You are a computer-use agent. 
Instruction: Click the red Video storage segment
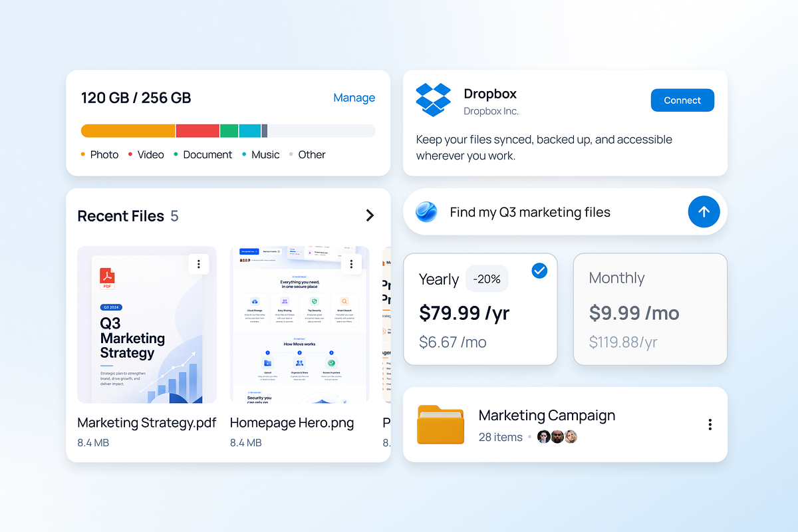click(198, 131)
